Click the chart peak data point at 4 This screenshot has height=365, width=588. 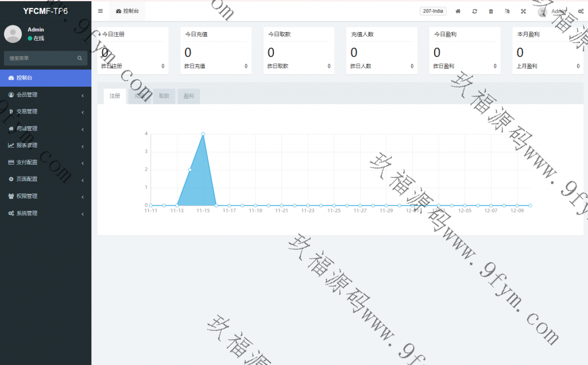point(203,134)
